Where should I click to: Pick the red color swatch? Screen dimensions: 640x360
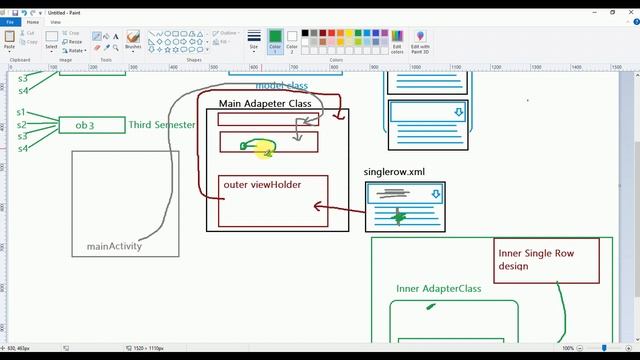[x=331, y=33]
